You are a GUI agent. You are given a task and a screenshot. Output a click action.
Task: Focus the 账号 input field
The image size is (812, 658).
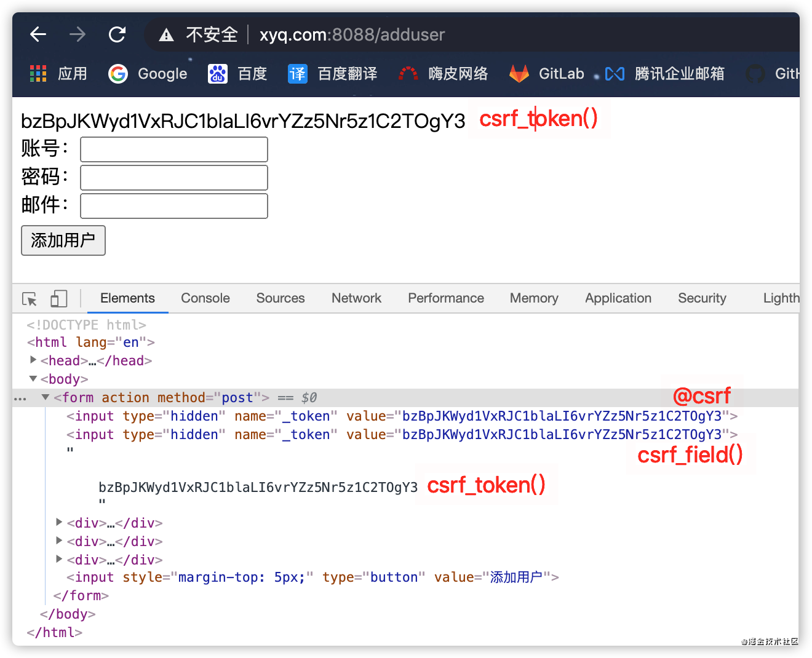[174, 149]
